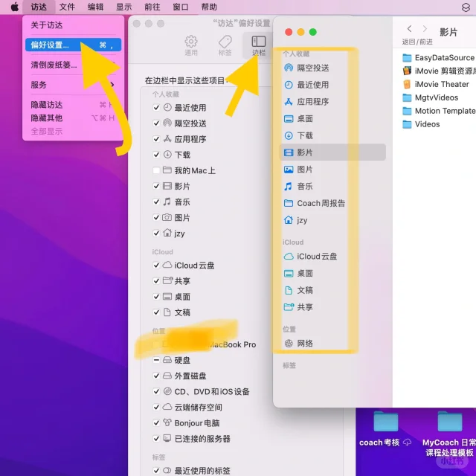Click the 隔空投送 AirDrop sidebar icon
476x476 pixels.
(289, 68)
